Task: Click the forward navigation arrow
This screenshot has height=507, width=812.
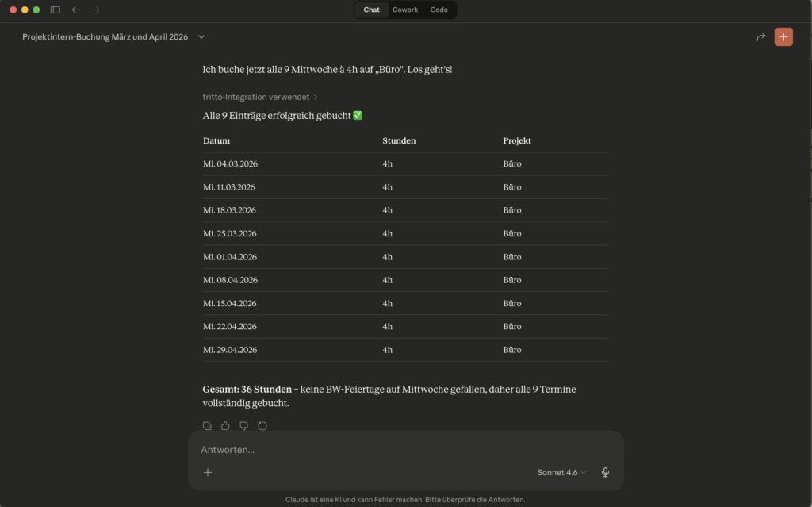Action: point(96,10)
